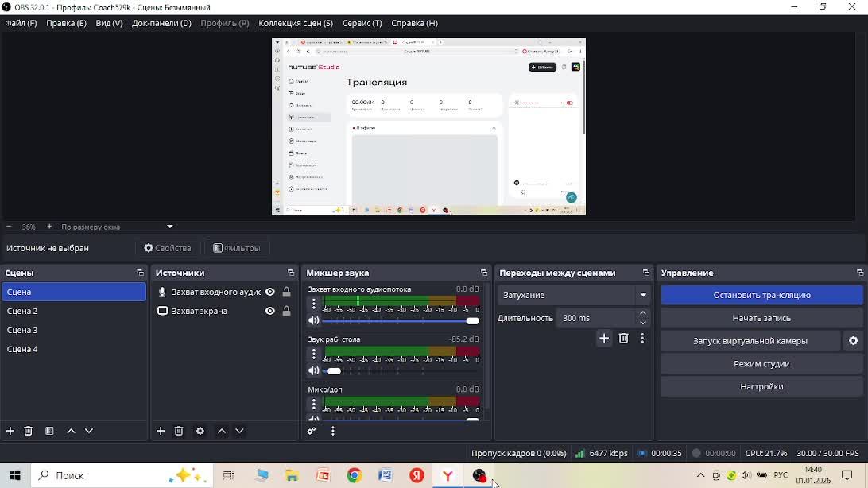
Task: Add a new scene transition
Action: pos(604,339)
